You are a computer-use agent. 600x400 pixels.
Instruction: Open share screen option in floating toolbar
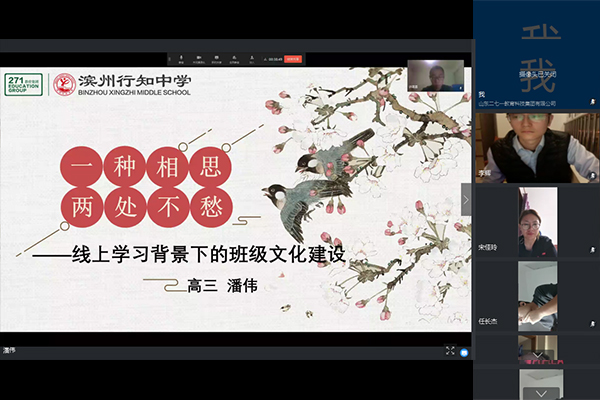click(x=217, y=59)
